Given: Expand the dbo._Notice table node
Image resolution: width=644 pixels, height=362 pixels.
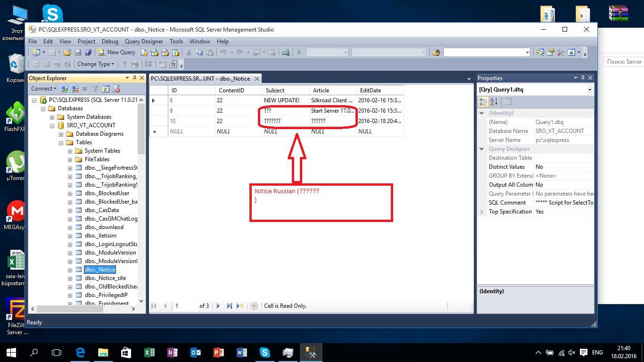Looking at the screenshot, I should coord(70,270).
